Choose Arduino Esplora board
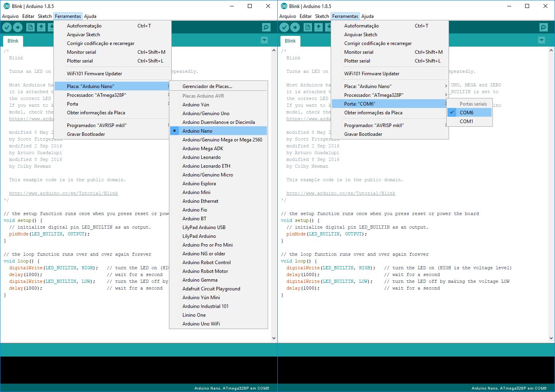The width and height of the screenshot is (555, 392). coord(218,183)
